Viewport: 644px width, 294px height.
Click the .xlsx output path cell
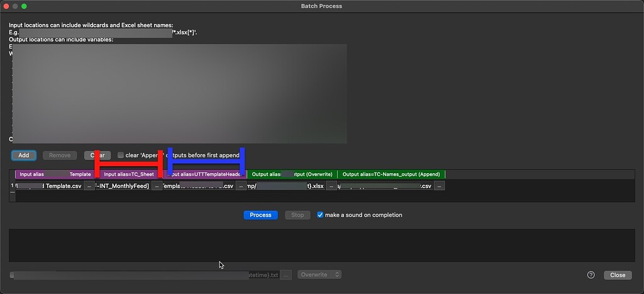286,186
